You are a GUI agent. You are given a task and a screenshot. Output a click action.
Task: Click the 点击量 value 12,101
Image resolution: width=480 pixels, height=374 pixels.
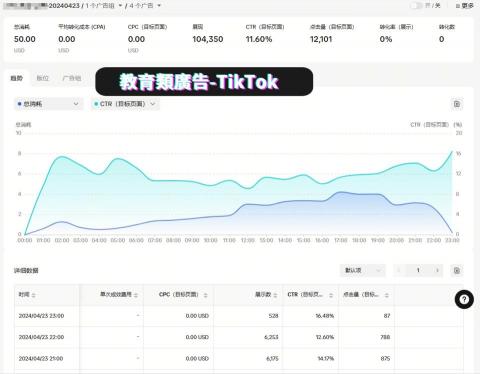(321, 39)
